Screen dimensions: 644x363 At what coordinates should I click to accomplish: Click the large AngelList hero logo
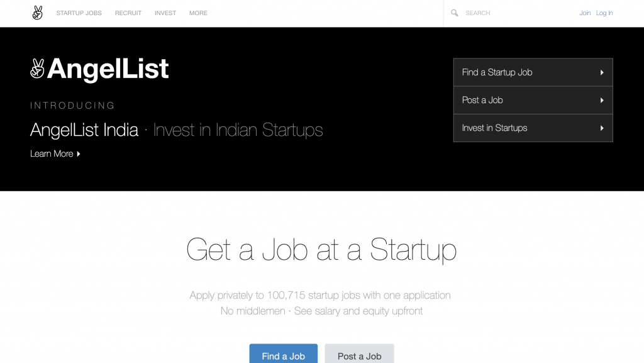point(99,69)
